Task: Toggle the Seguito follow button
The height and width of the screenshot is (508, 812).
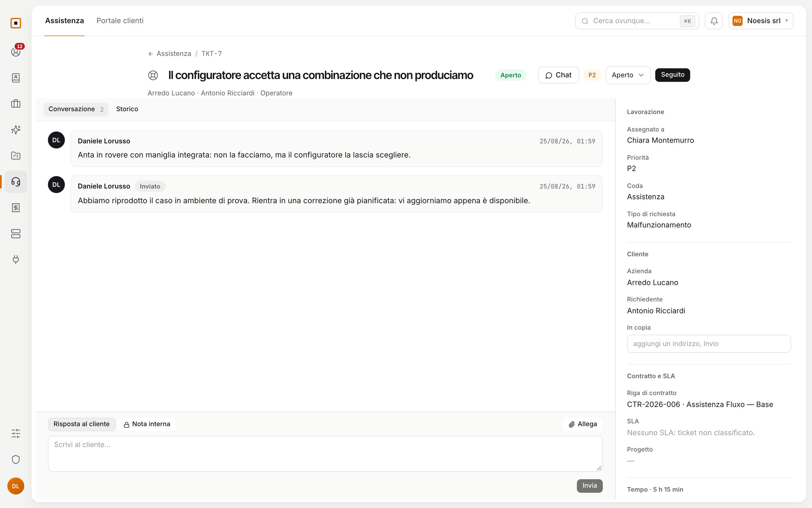Action: pyautogui.click(x=672, y=75)
